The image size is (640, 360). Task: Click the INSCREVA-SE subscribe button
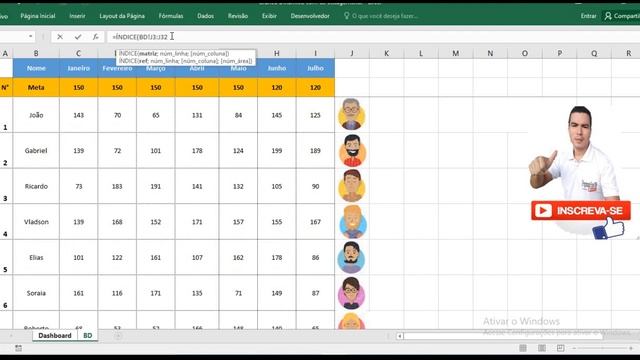(x=580, y=211)
